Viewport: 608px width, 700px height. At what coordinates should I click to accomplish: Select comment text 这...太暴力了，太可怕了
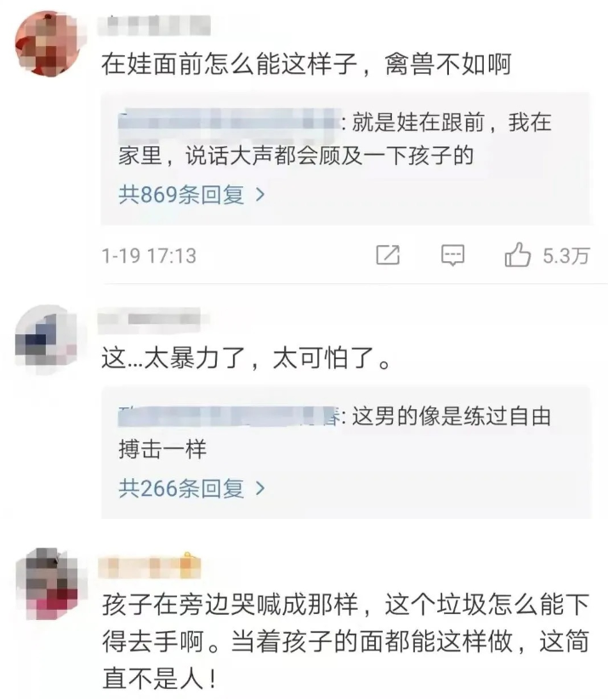coord(247,358)
